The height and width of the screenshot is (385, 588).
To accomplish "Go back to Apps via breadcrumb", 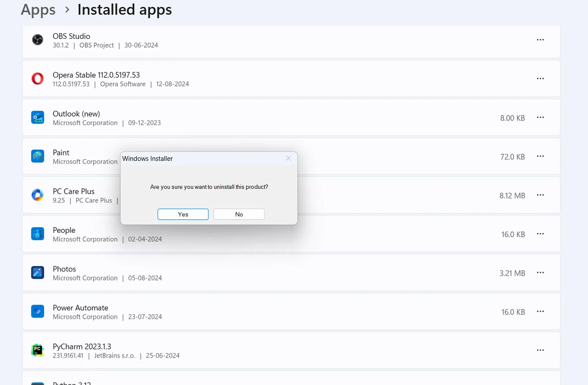I will click(38, 10).
